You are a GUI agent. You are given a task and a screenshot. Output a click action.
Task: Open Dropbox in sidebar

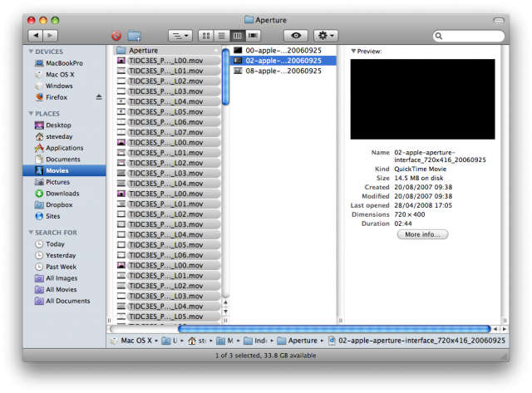coord(64,204)
